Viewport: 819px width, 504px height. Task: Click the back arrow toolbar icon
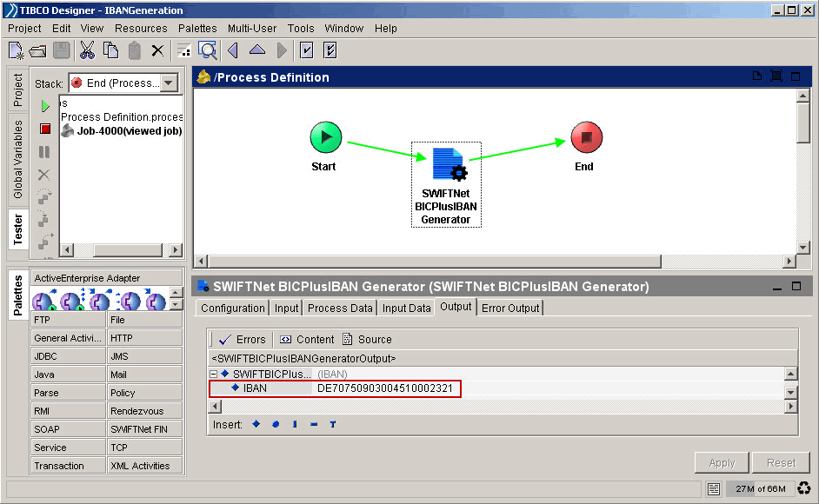point(233,50)
